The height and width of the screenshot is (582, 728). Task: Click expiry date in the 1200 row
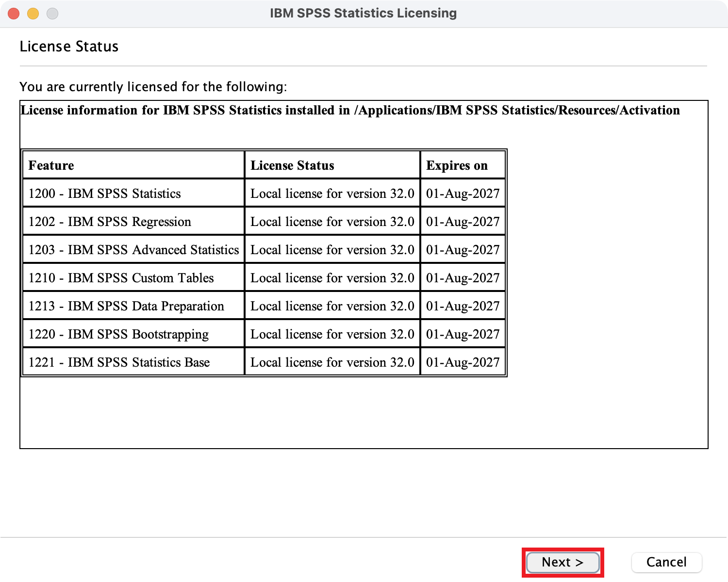tap(463, 193)
